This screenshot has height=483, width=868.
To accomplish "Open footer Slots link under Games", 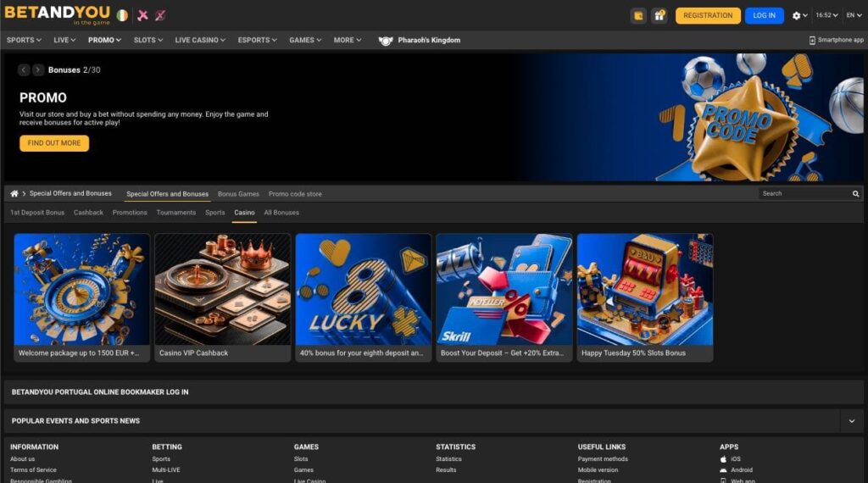I will (301, 459).
